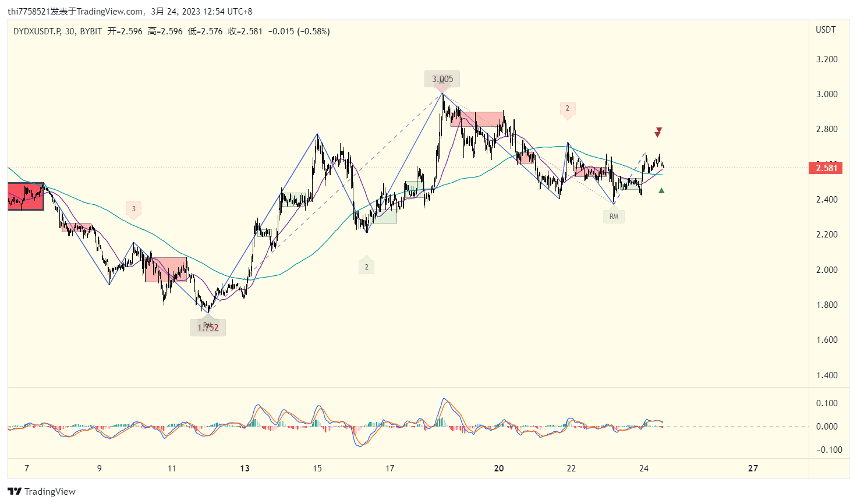Click the 2.400 price axis label

tap(827, 200)
